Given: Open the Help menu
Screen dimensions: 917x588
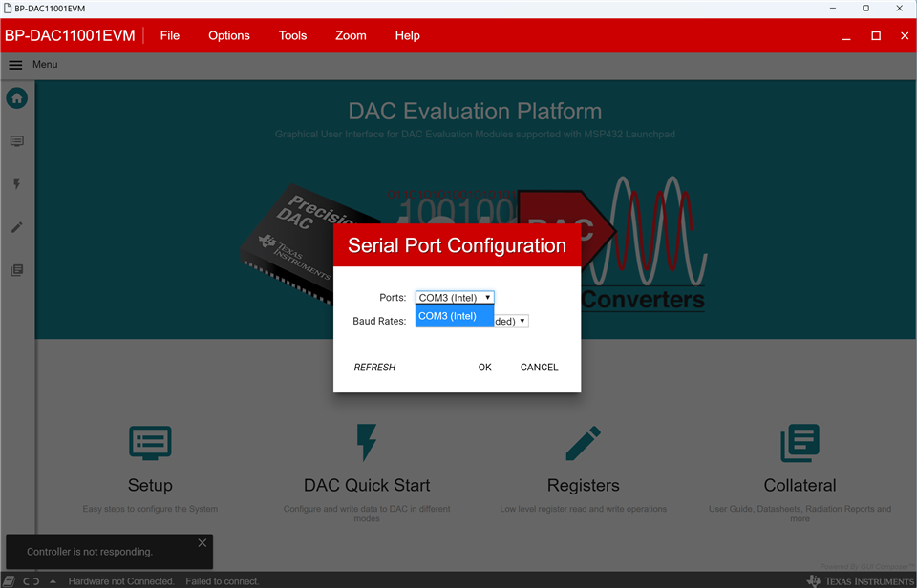Looking at the screenshot, I should point(407,35).
